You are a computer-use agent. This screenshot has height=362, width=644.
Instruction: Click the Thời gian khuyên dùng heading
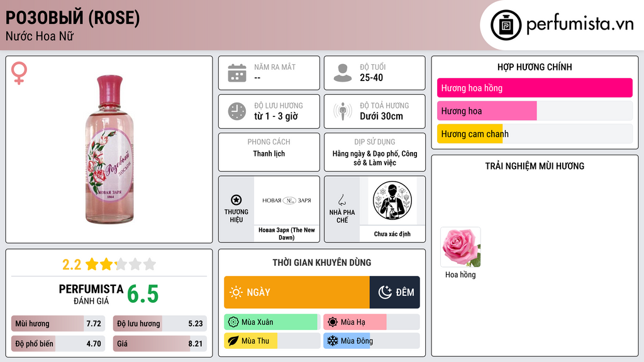pos(321,263)
